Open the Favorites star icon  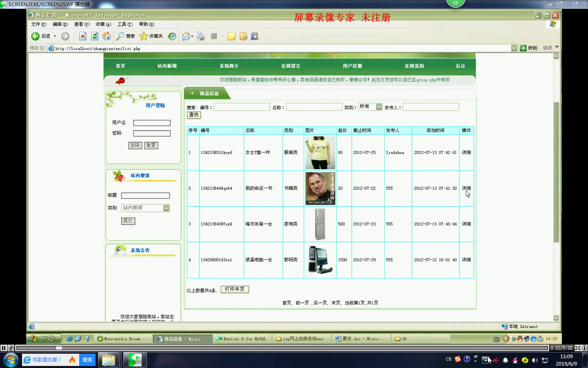click(x=143, y=36)
